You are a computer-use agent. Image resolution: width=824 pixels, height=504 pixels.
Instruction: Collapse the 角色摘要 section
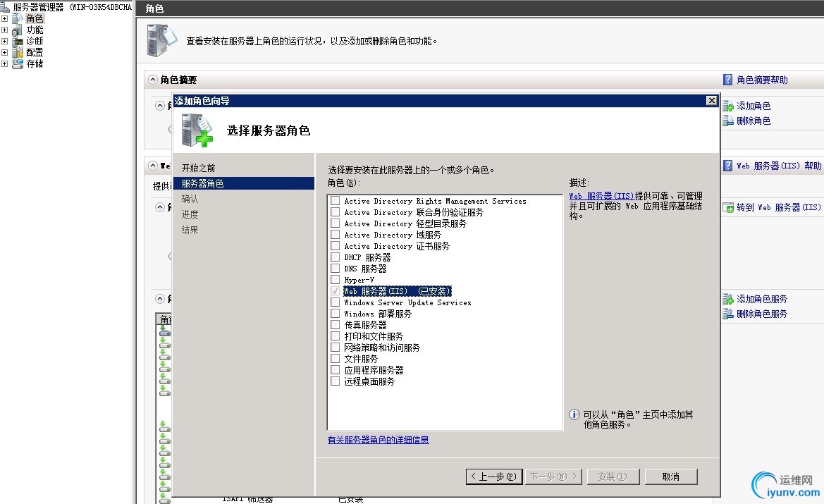point(153,80)
